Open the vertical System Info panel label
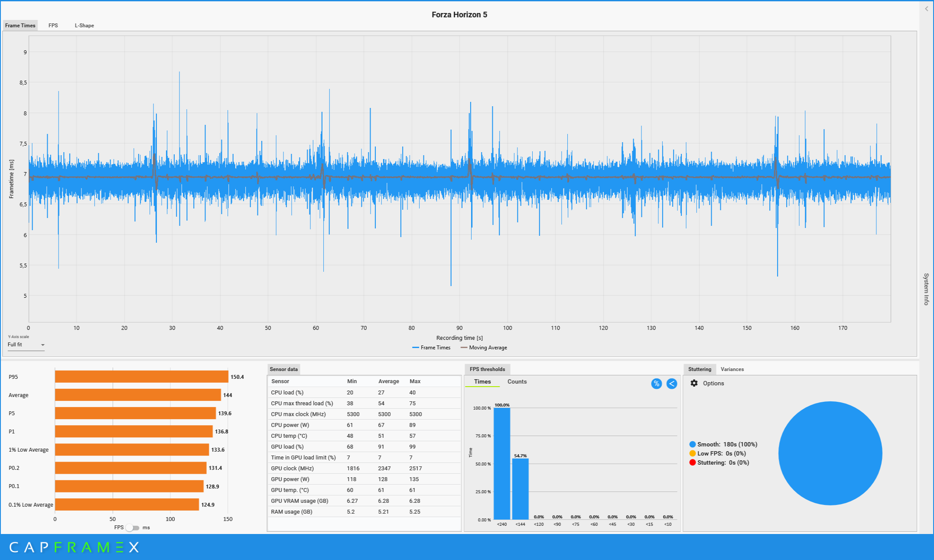 click(926, 289)
